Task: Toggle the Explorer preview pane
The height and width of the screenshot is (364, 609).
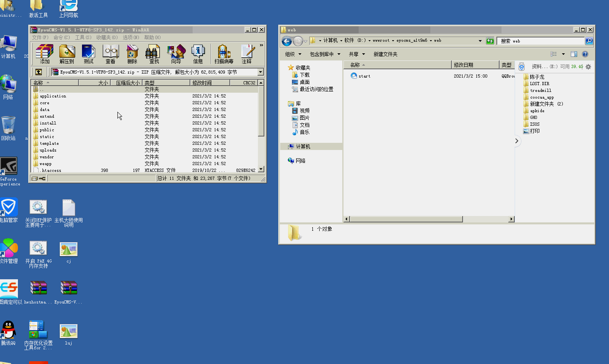Action: coord(574,54)
